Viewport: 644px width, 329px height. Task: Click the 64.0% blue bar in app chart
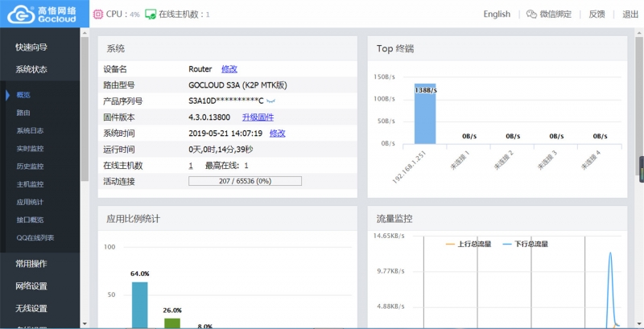click(139, 305)
